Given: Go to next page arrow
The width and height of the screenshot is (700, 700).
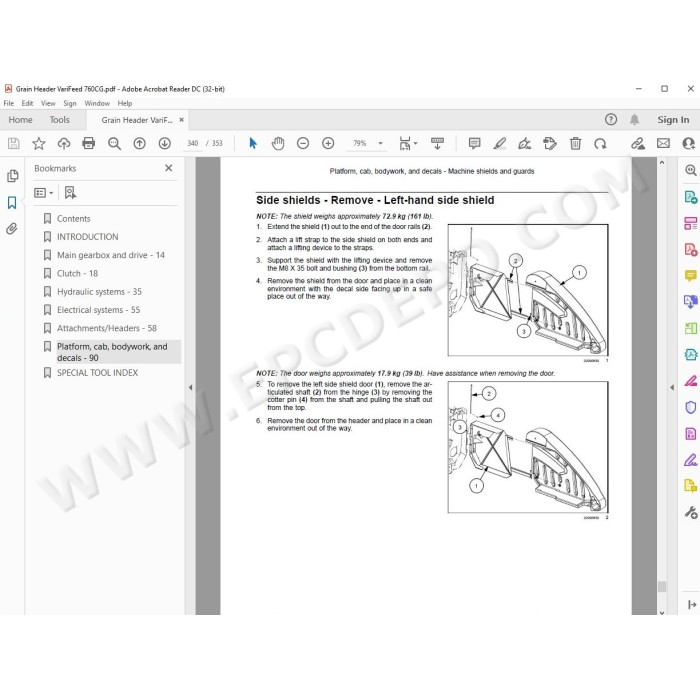Looking at the screenshot, I should (164, 143).
